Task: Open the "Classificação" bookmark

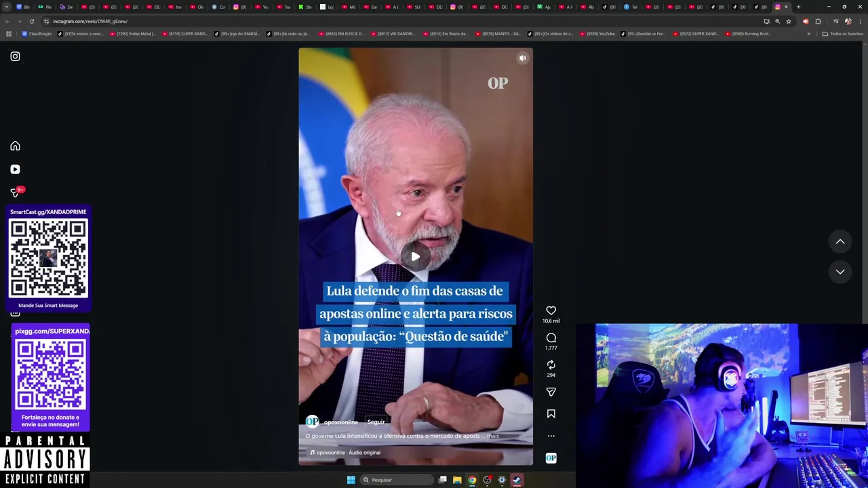Action: [37, 34]
